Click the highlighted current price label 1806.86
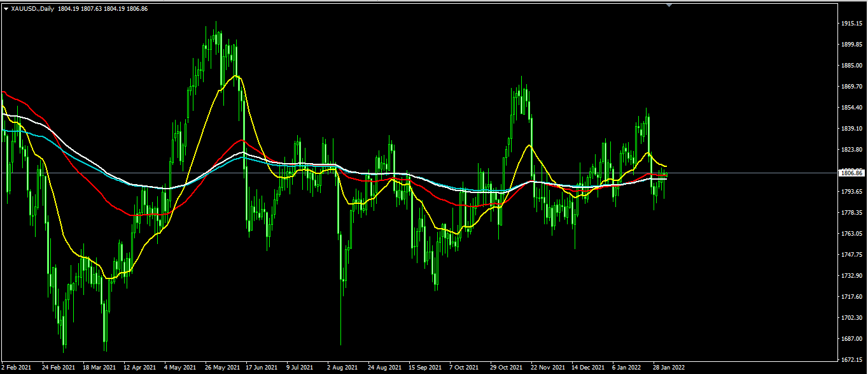This screenshot has height=374, width=868. click(851, 173)
